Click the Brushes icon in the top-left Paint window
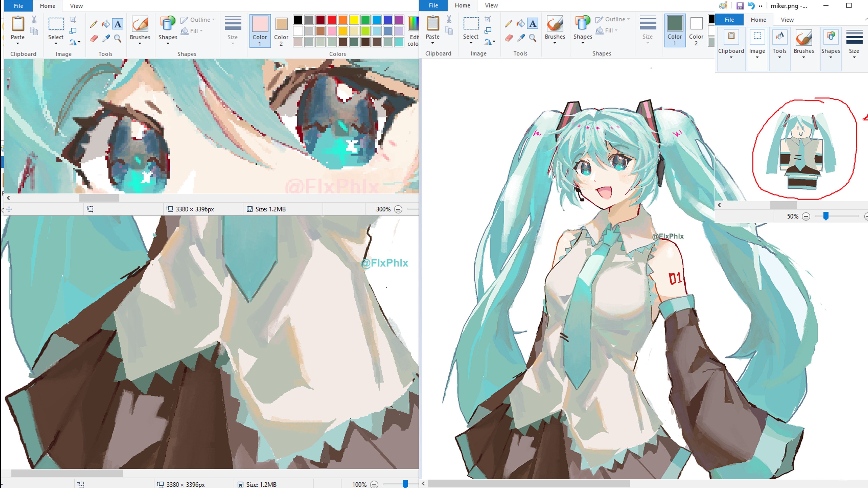 pyautogui.click(x=140, y=24)
